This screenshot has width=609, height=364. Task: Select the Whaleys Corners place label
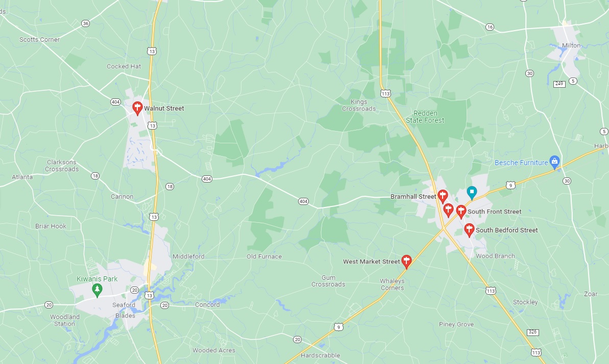click(392, 284)
